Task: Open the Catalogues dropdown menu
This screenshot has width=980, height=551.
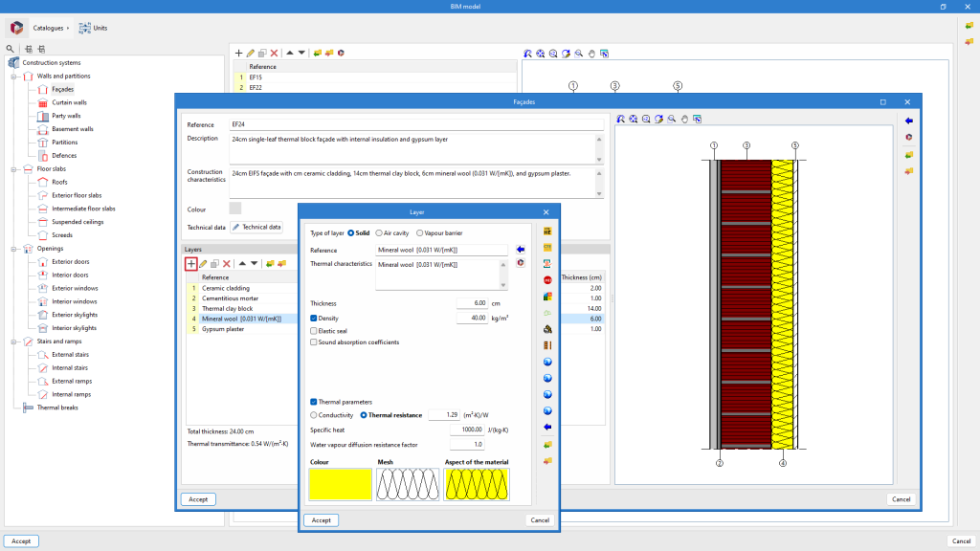Action: coord(50,28)
